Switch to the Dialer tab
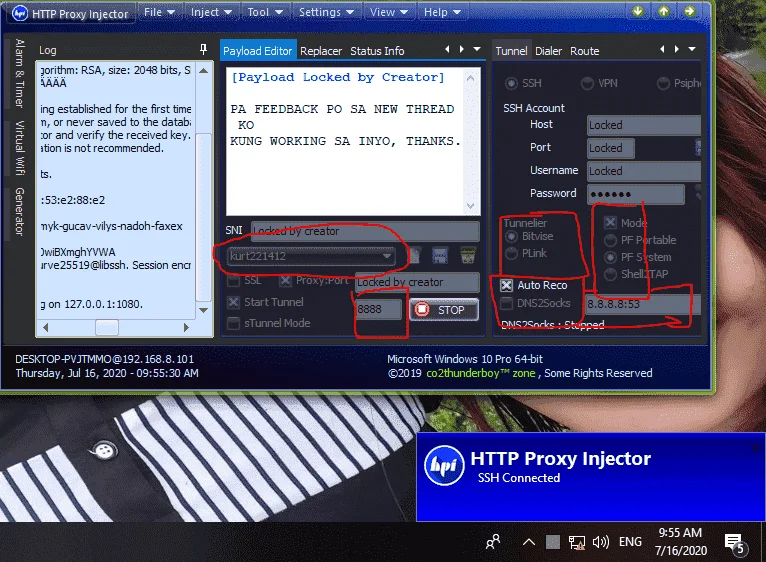The image size is (766, 562). click(x=549, y=51)
